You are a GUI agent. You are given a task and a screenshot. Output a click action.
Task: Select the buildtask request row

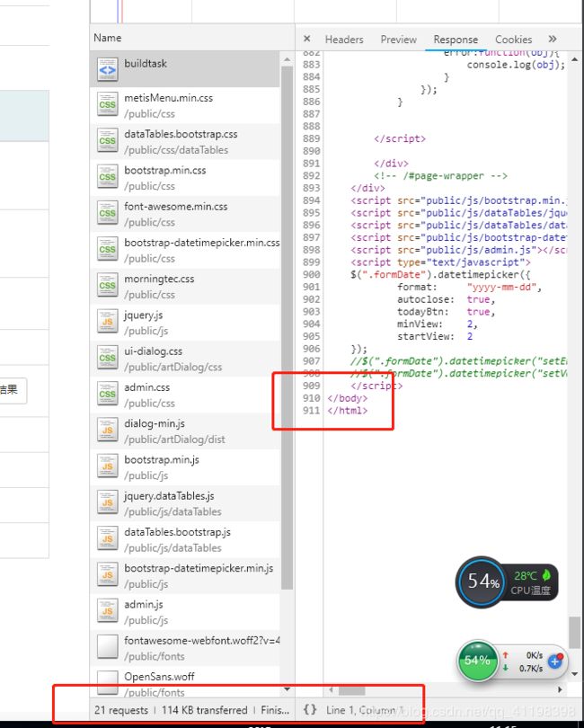(185, 69)
